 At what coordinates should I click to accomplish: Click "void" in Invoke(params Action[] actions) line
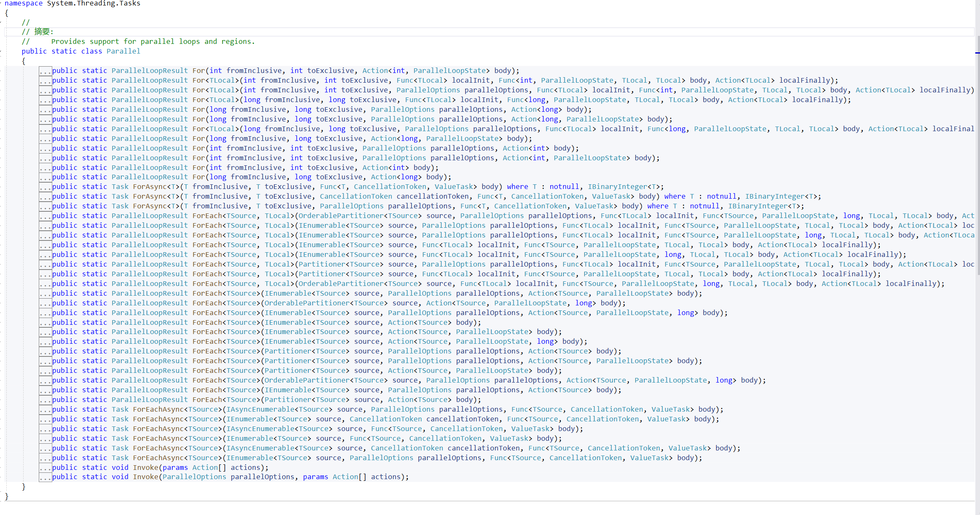coord(120,468)
